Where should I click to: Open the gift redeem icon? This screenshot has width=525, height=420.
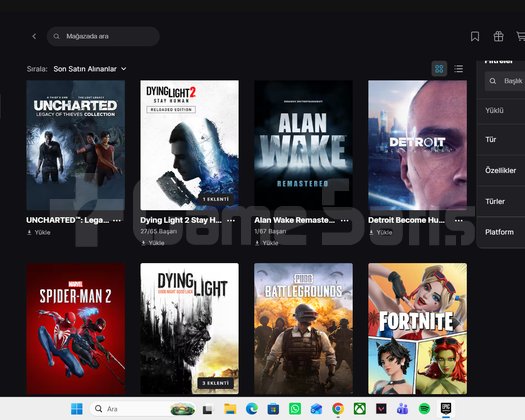pos(498,36)
